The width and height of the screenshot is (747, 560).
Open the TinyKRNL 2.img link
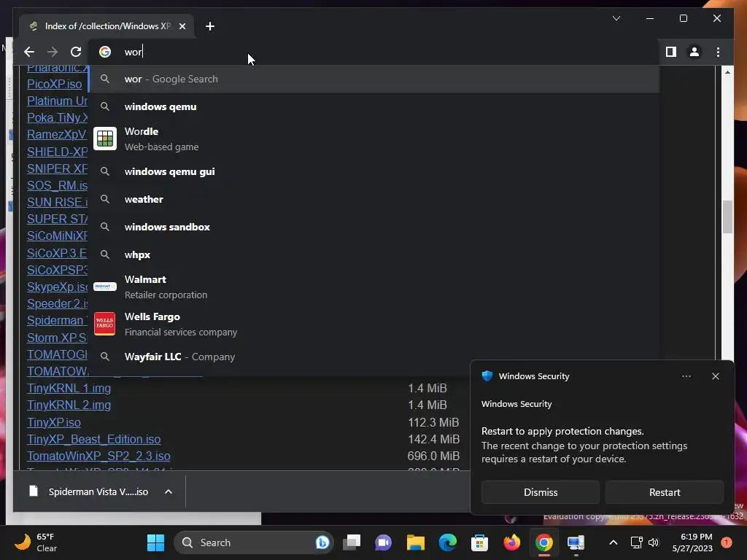coord(69,405)
